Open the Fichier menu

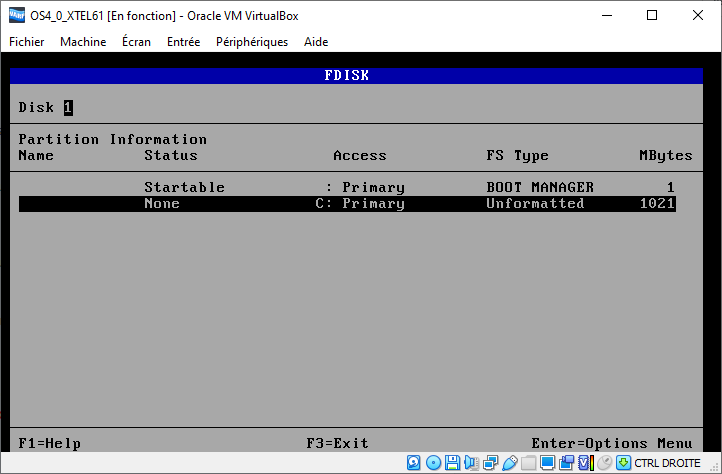[27, 42]
